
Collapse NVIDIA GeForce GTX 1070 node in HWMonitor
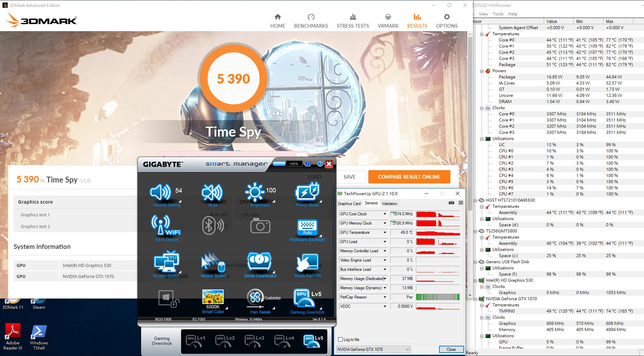pos(475,299)
